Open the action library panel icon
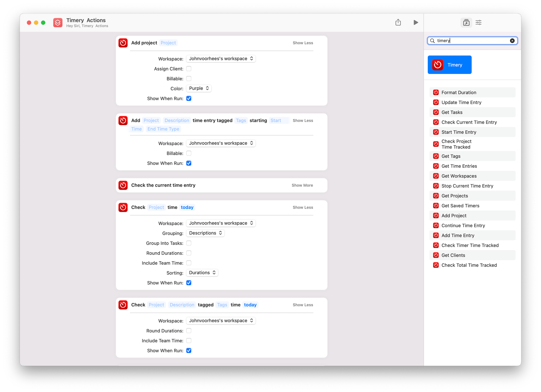The width and height of the screenshot is (541, 392). (466, 23)
